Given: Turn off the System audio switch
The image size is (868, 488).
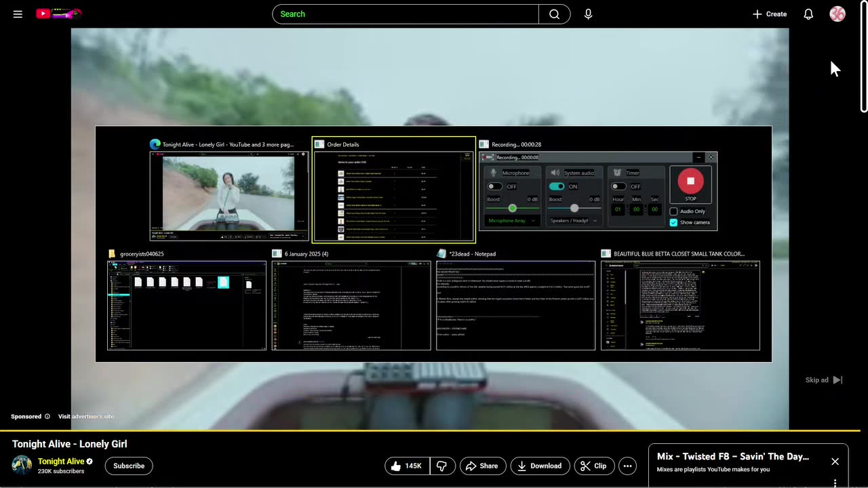Looking at the screenshot, I should point(557,186).
